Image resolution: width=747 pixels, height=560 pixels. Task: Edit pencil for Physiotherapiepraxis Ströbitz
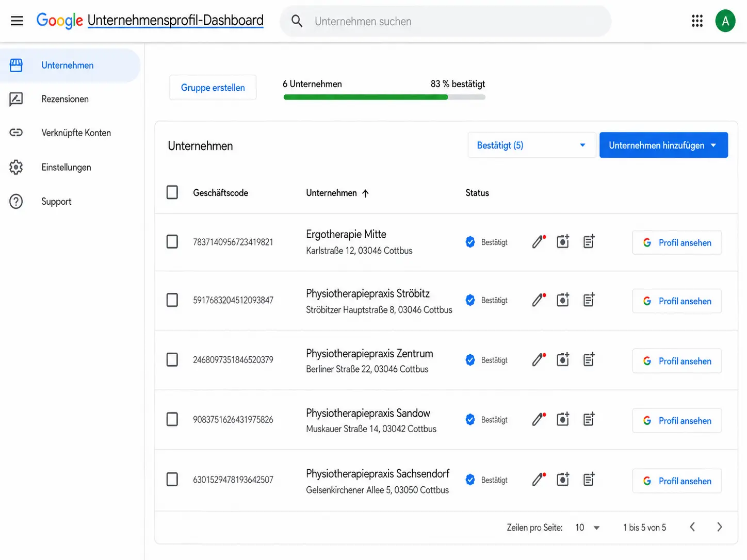(x=539, y=300)
